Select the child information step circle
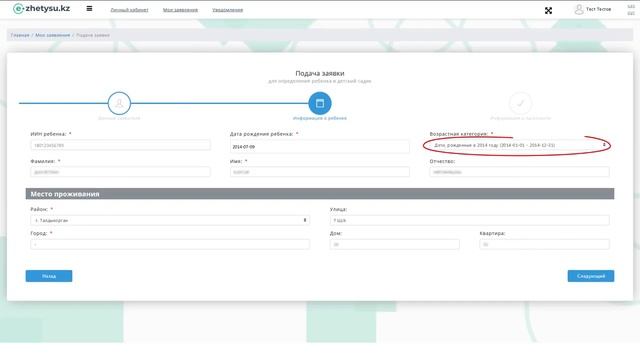 click(x=320, y=103)
